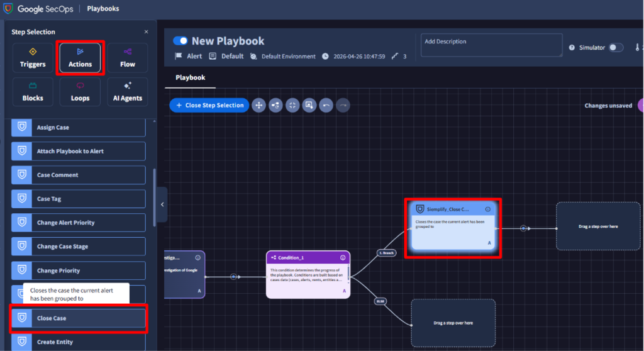644x351 pixels.
Task: Click the auto-arrange layout toolbar icon
Action: point(275,105)
